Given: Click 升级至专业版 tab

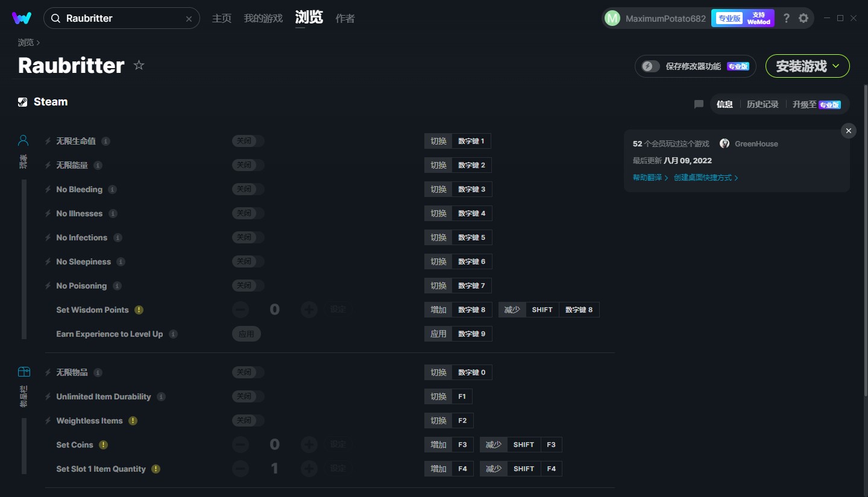Looking at the screenshot, I should 817,104.
